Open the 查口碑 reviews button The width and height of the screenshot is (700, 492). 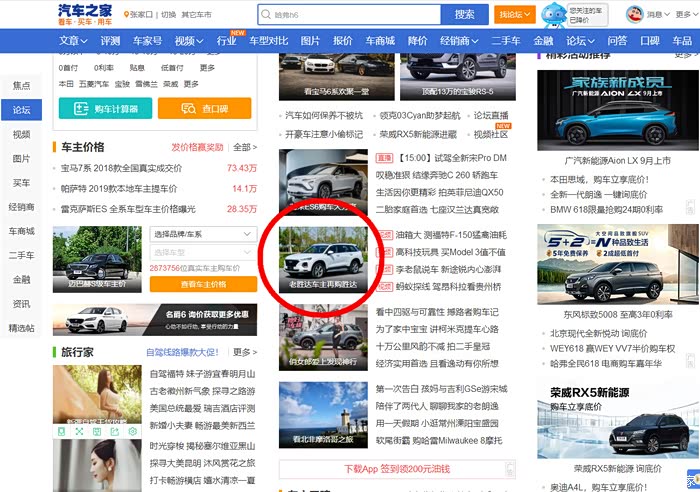click(203, 108)
